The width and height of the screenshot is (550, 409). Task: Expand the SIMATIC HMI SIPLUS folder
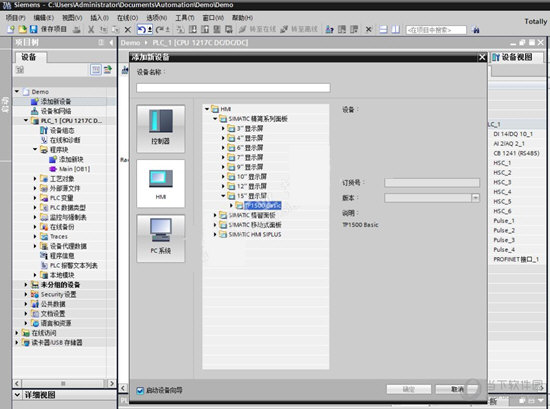[x=215, y=234]
